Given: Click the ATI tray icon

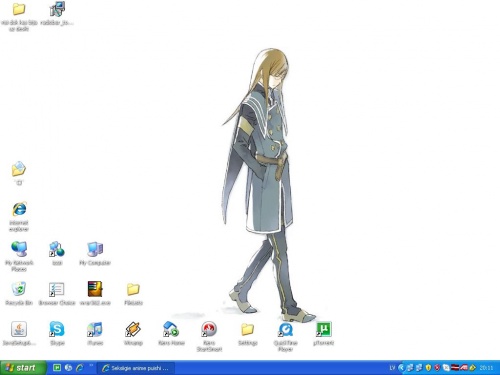Looking at the screenshot, I should pyautogui.click(x=464, y=368).
